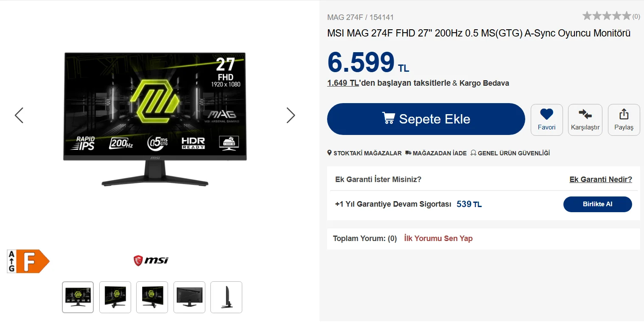Open Mağazadan İade return info
This screenshot has width=644, height=331.
(x=436, y=153)
